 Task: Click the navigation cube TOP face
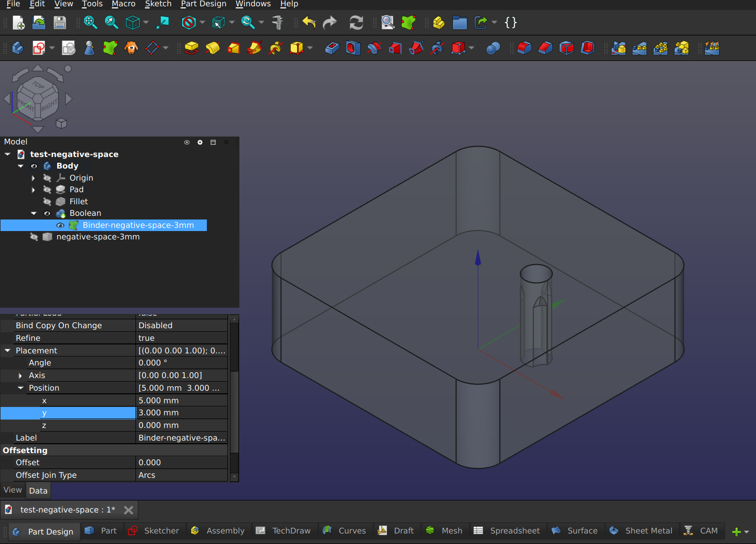click(38, 85)
